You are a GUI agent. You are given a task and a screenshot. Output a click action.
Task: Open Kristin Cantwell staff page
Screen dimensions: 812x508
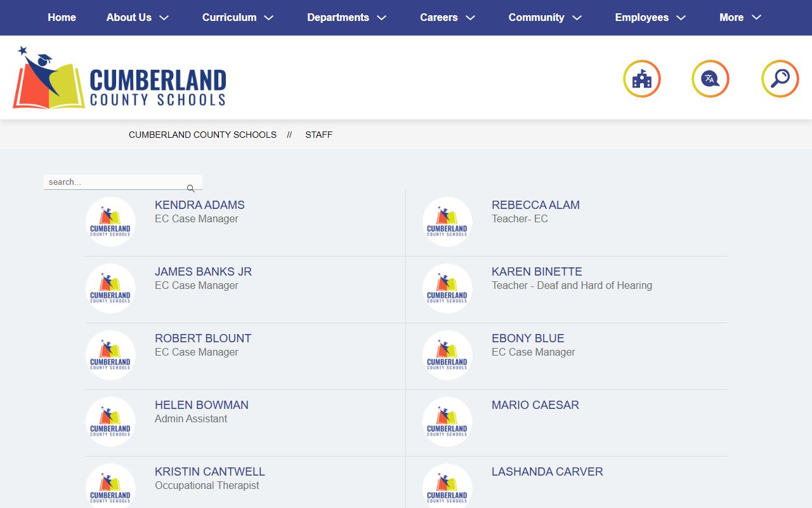[x=210, y=472]
